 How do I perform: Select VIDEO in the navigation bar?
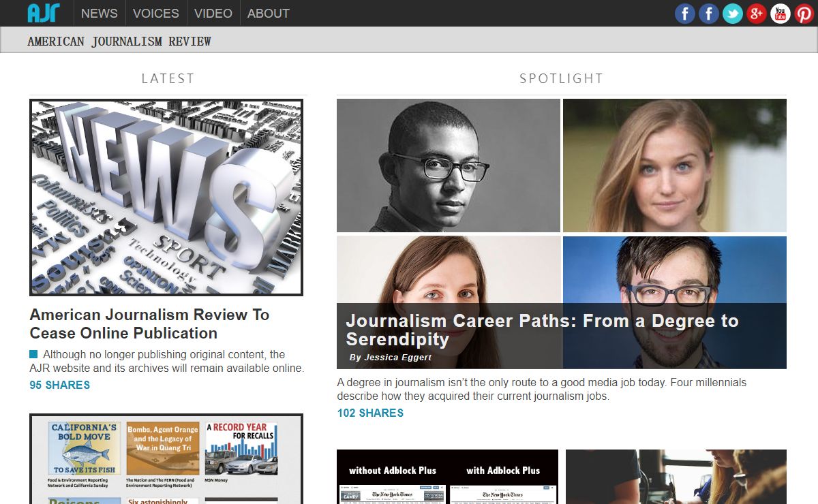click(x=213, y=13)
